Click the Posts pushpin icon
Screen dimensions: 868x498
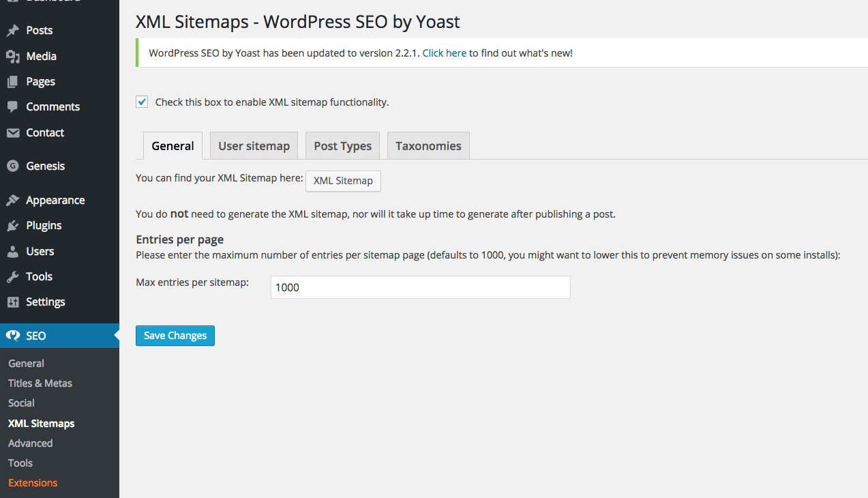point(12,31)
